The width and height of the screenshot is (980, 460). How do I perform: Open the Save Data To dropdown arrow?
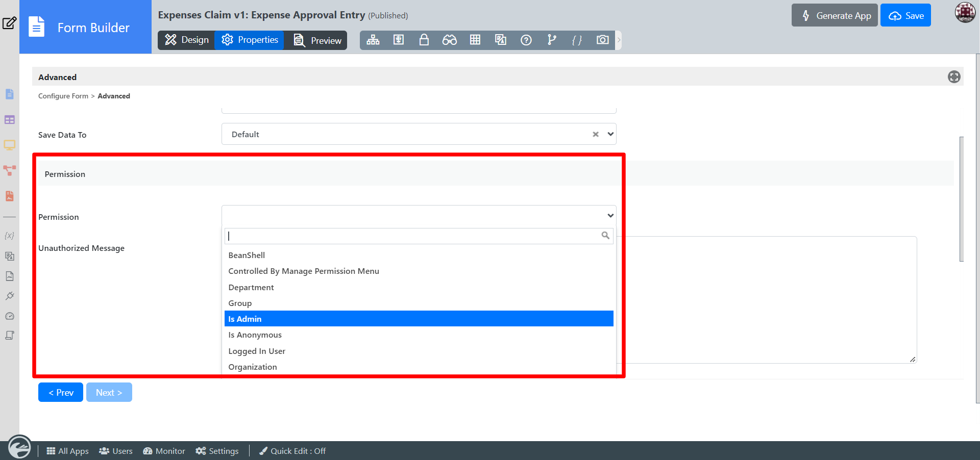coord(610,134)
